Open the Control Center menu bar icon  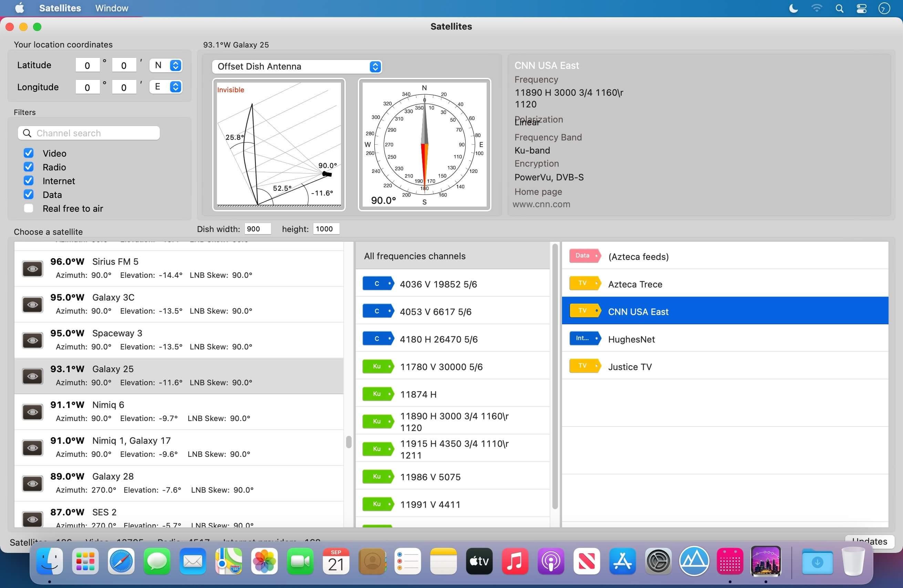[x=861, y=8]
